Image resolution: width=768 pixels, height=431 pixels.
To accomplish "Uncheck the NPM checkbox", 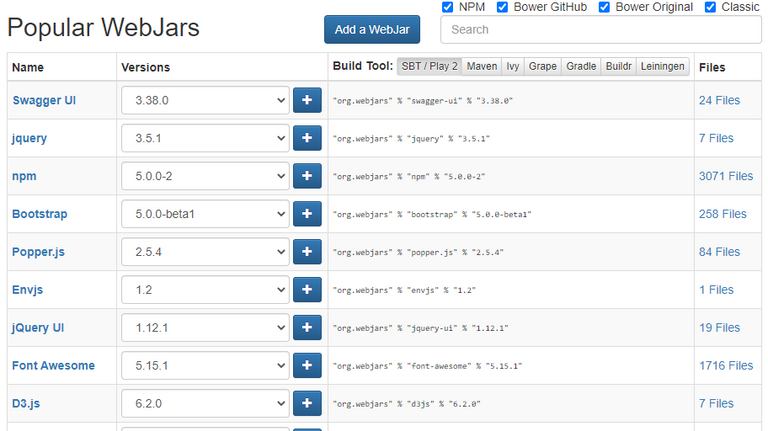I will (447, 7).
